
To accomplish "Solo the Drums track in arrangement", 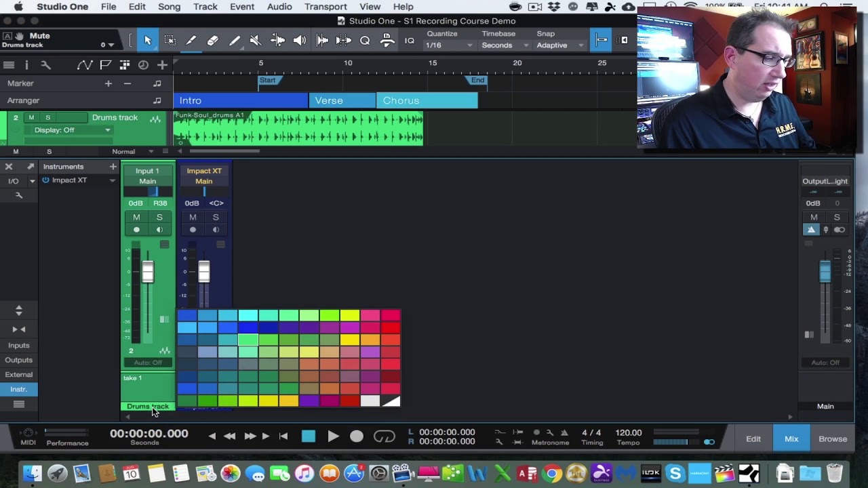I will coord(47,118).
